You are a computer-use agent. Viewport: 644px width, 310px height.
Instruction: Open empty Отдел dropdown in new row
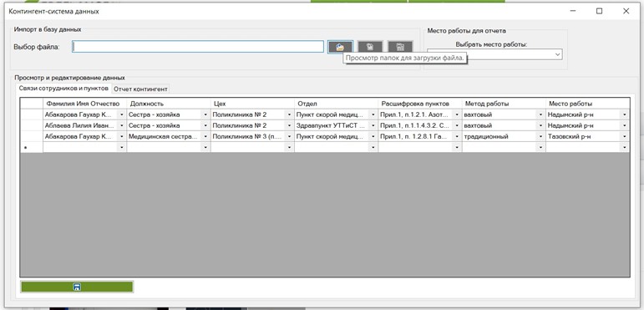point(373,147)
